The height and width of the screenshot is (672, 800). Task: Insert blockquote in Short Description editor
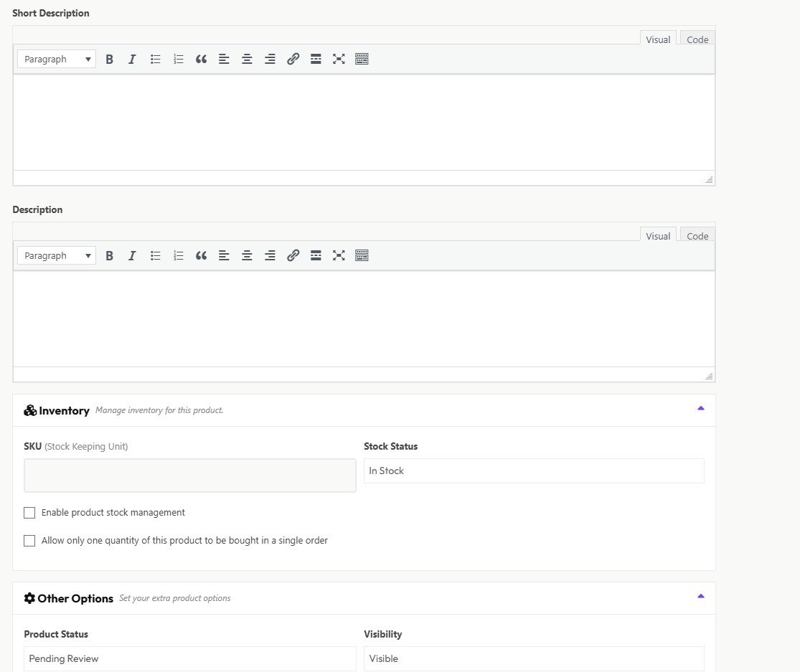tap(201, 60)
